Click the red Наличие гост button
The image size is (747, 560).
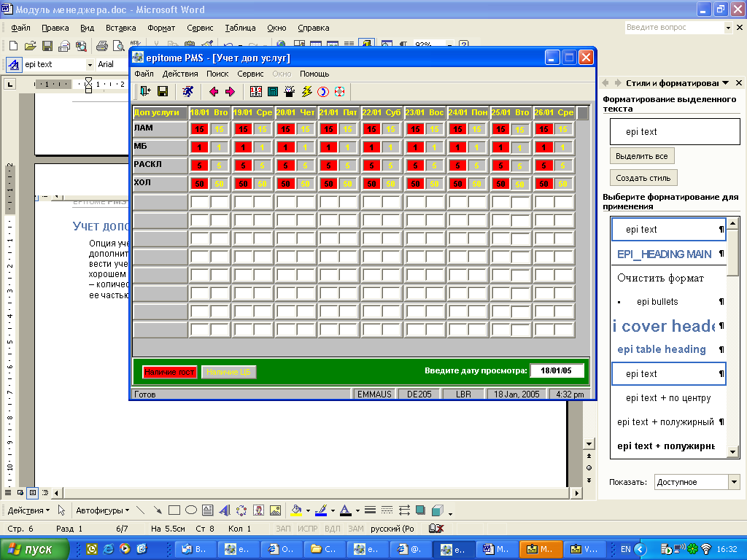169,372
